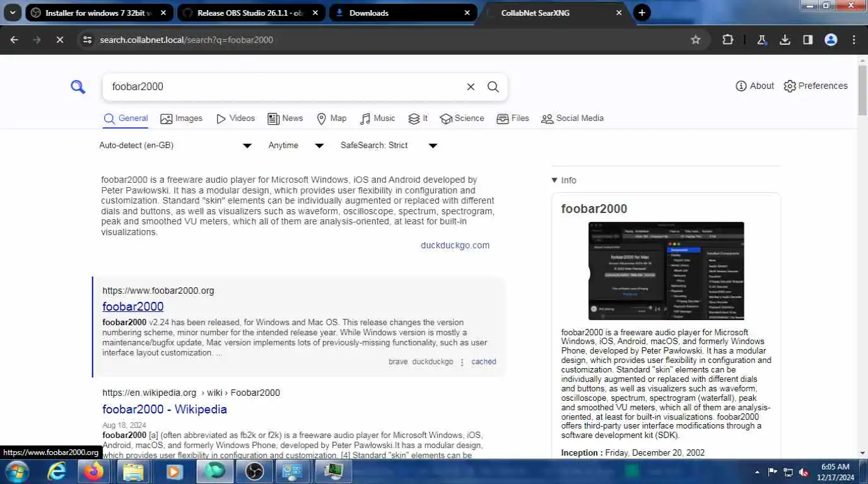
Task: Open the Windows Start menu
Action: click(x=16, y=471)
